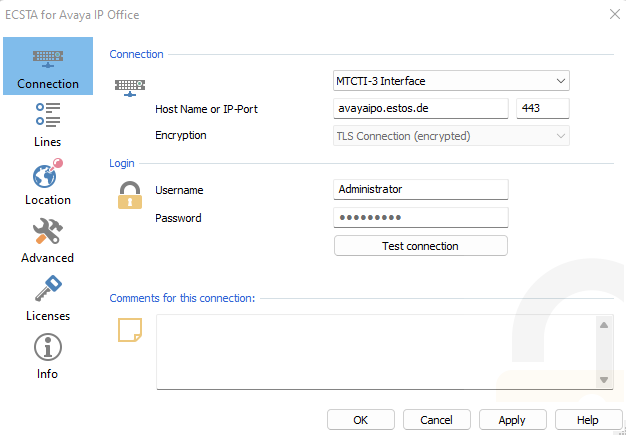
Task: Open the Advanced tools icon
Action: 48,231
